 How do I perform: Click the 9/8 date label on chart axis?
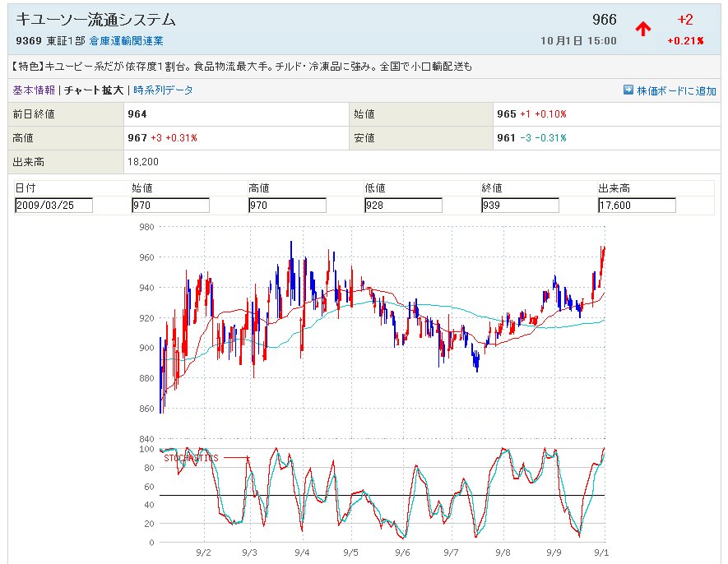(x=503, y=553)
